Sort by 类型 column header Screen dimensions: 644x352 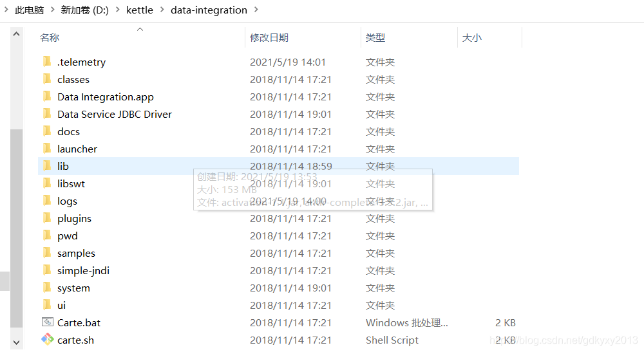375,38
